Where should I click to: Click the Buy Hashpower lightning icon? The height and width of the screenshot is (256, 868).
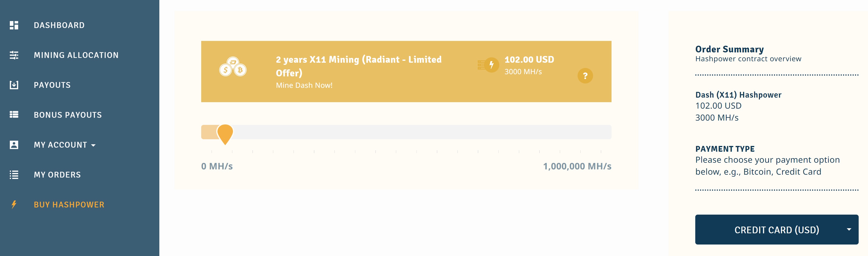pos(14,205)
